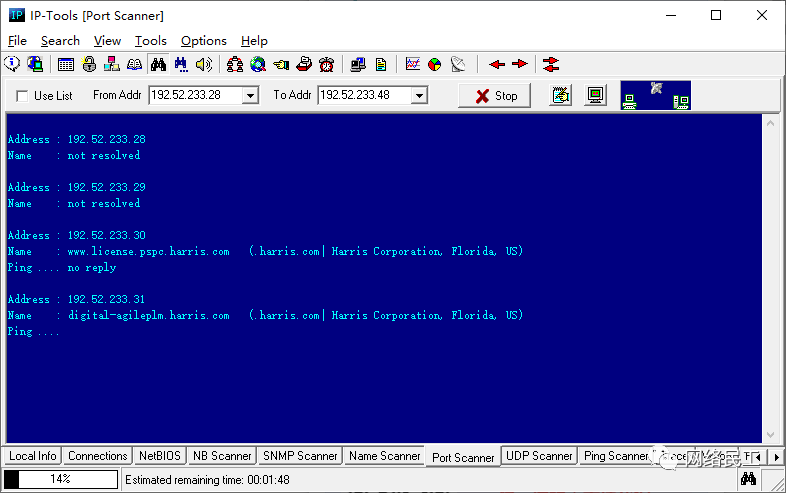Click the double red opposing arrows icon
The height and width of the screenshot is (493, 786).
point(550,64)
